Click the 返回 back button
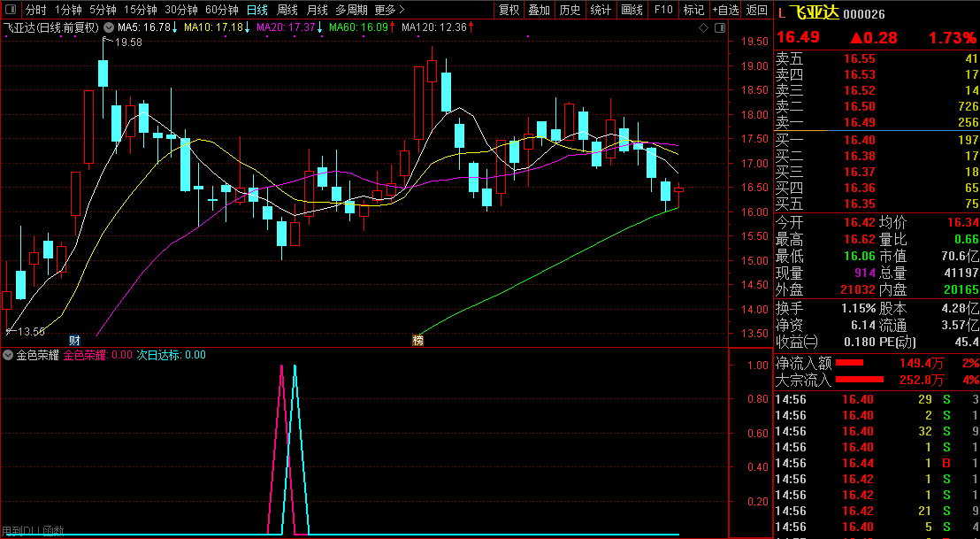 coord(757,10)
